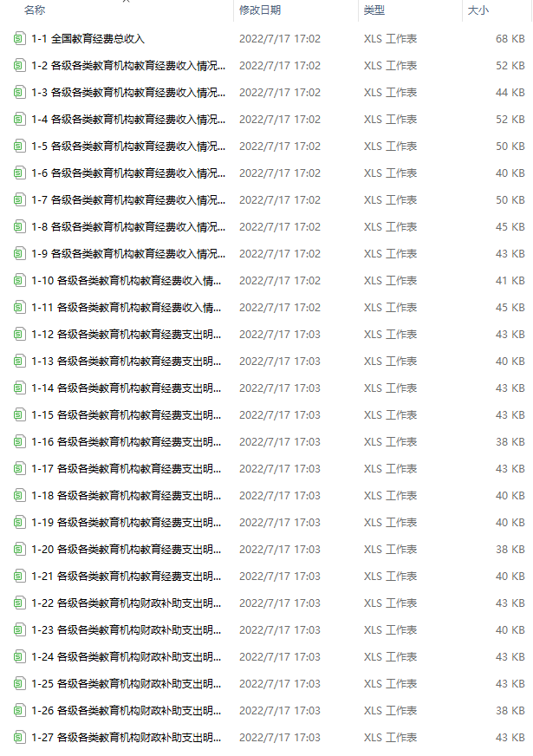Screen dimensions: 533x756
Task: Select the icon of file 1-27
Action: 19,737
